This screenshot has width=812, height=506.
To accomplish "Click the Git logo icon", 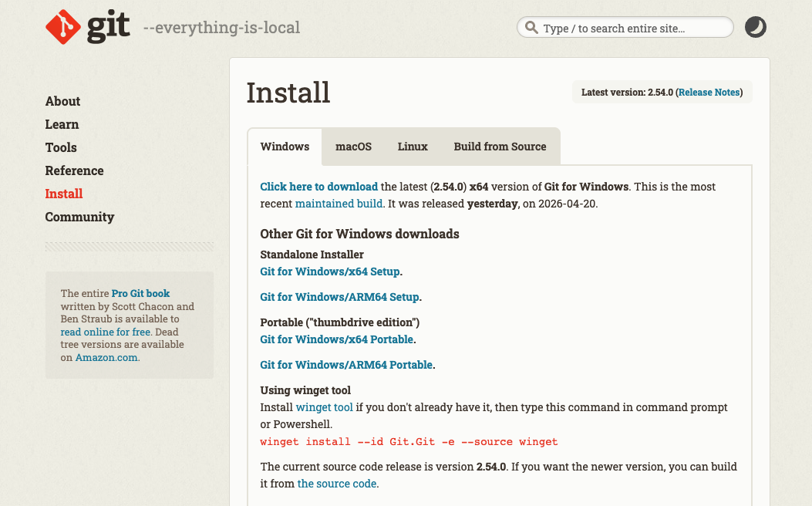I will pyautogui.click(x=62, y=26).
